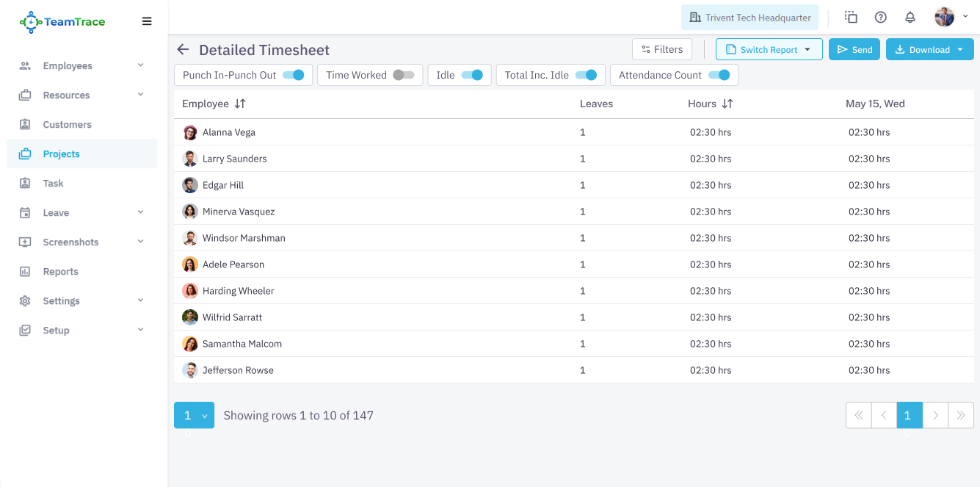
Task: Open the Switch Report dropdown
Action: (x=769, y=50)
